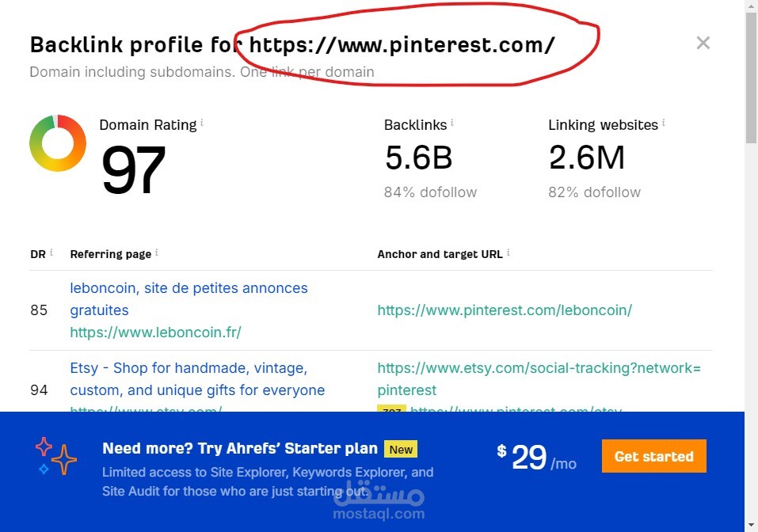Image resolution: width=758 pixels, height=532 pixels.
Task: Open the leboncoin petites annonces title link
Action: [x=189, y=288]
